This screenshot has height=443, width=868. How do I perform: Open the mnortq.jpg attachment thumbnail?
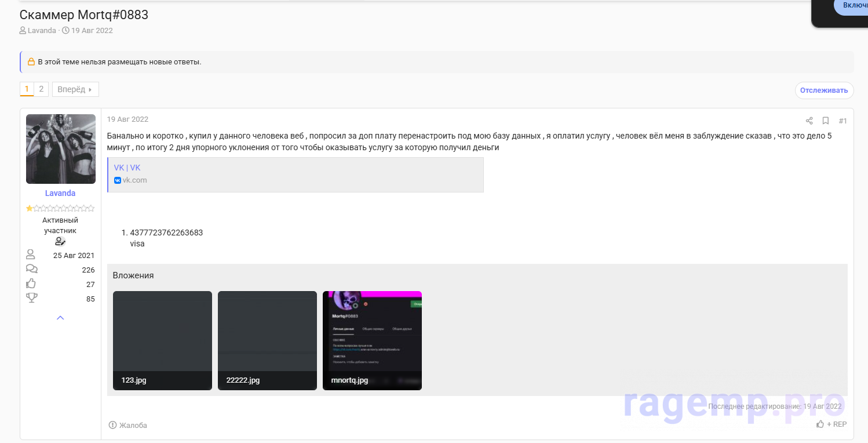click(372, 340)
